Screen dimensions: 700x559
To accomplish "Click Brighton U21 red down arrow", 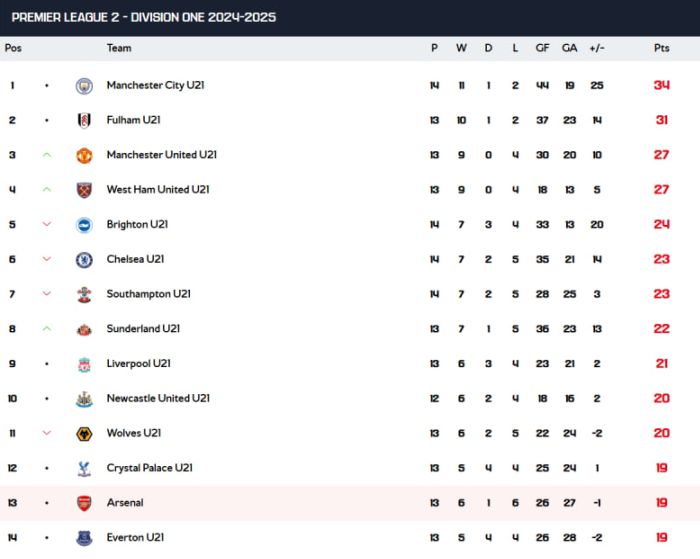I will pos(46,224).
